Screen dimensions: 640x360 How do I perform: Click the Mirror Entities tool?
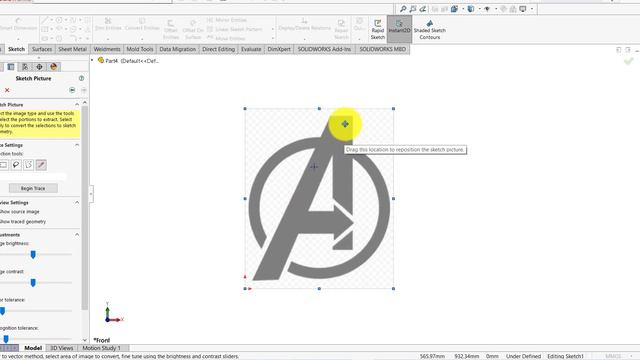pyautogui.click(x=227, y=20)
